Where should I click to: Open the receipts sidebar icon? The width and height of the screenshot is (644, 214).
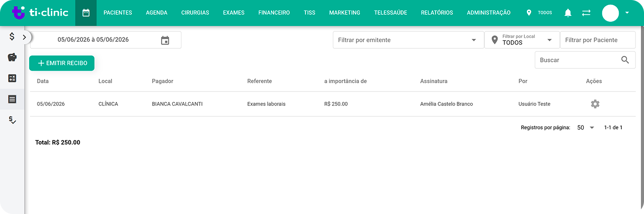pyautogui.click(x=12, y=99)
